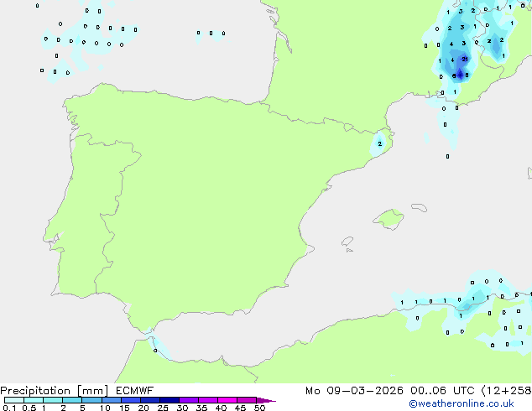The width and height of the screenshot is (532, 411).
Task: Click the 40–45 mm magenta legend swatch
Action: click(227, 400)
